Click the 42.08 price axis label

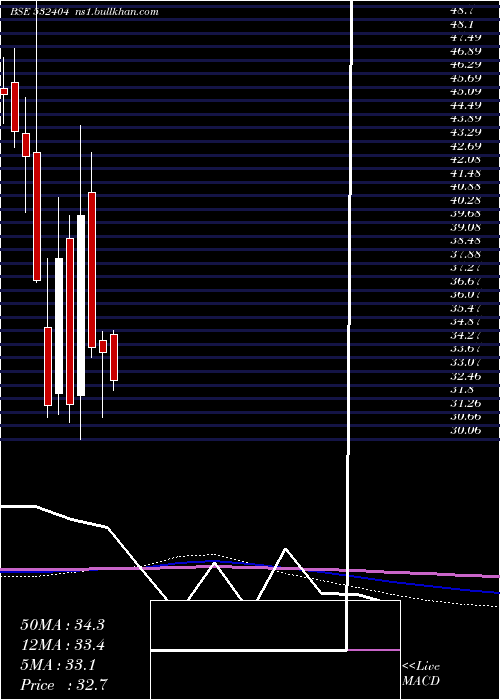pos(466,159)
